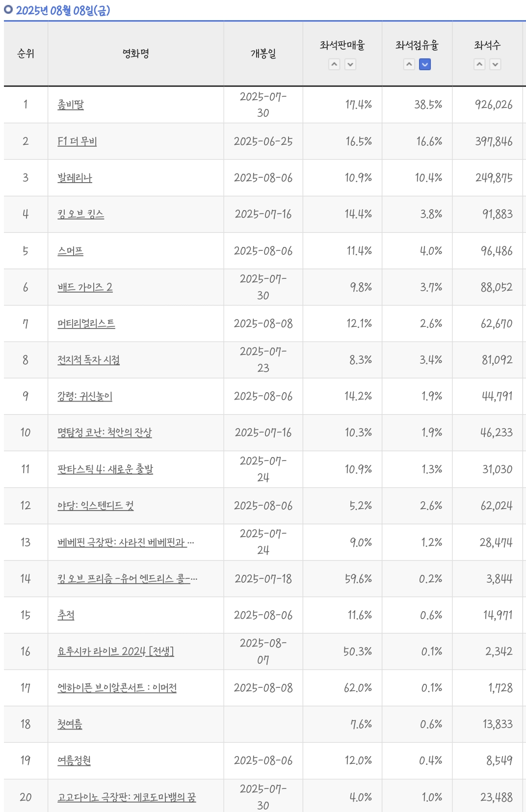Open the 스머프 movie link
526x812 pixels.
pos(70,251)
